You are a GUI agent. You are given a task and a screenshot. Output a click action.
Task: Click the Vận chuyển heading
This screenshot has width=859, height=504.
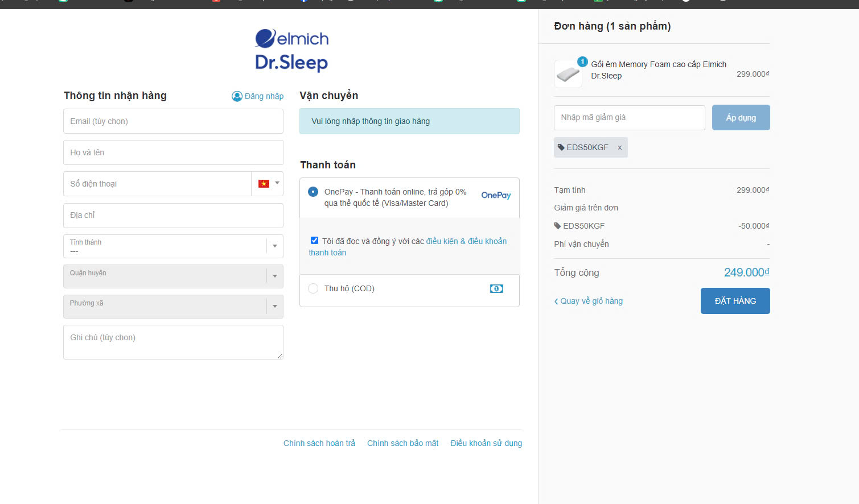329,96
